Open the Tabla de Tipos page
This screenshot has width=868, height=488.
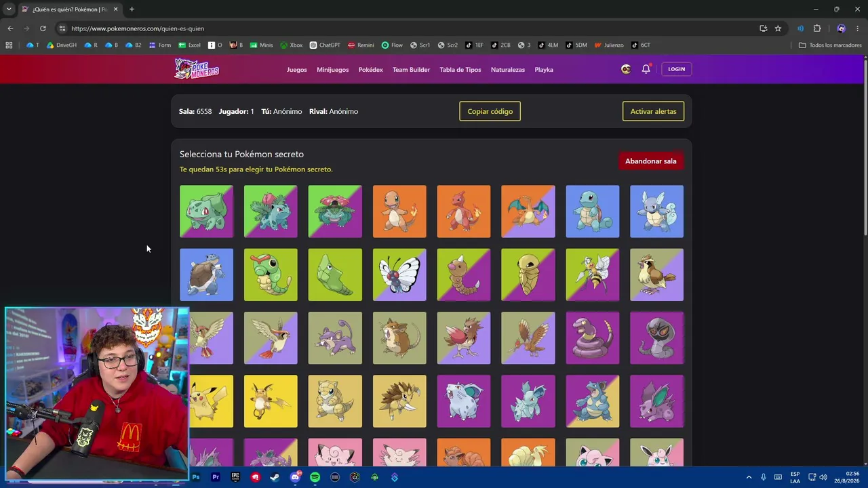coord(460,70)
